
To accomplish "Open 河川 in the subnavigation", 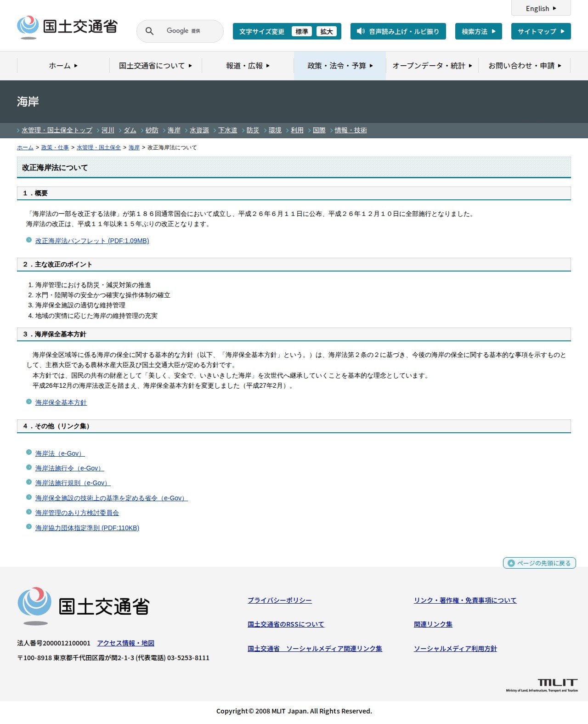I will tap(108, 130).
